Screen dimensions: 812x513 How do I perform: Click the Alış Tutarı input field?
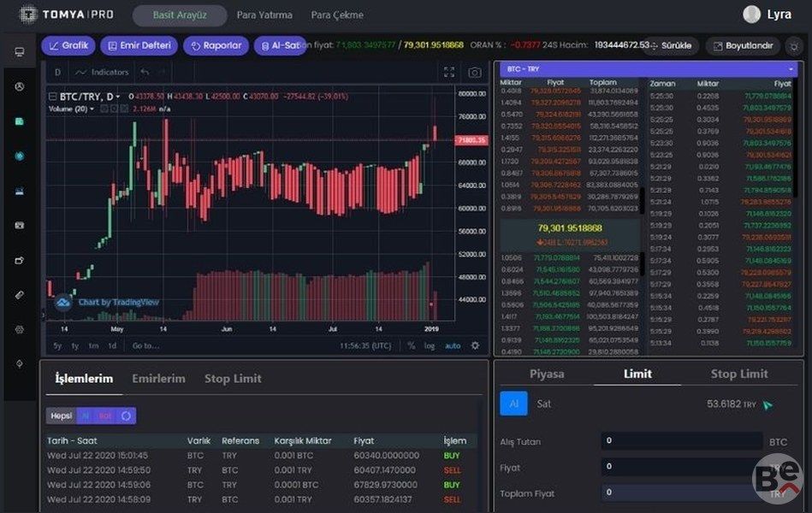coord(681,441)
